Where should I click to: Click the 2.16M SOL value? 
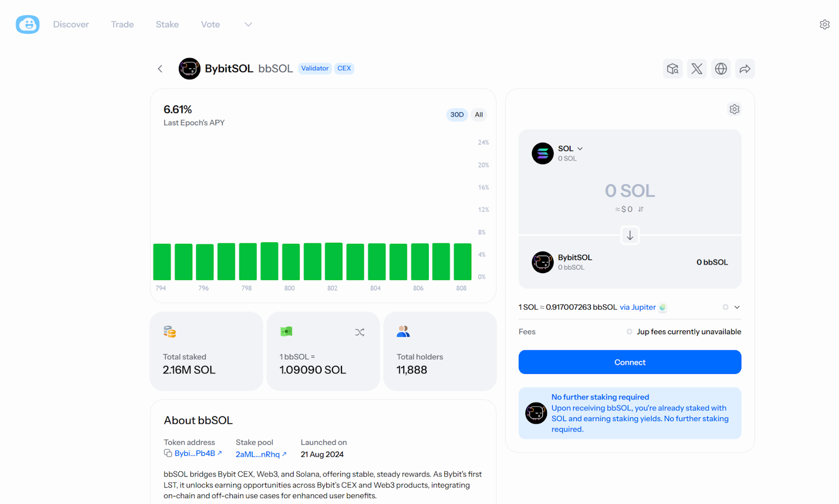[x=189, y=370]
